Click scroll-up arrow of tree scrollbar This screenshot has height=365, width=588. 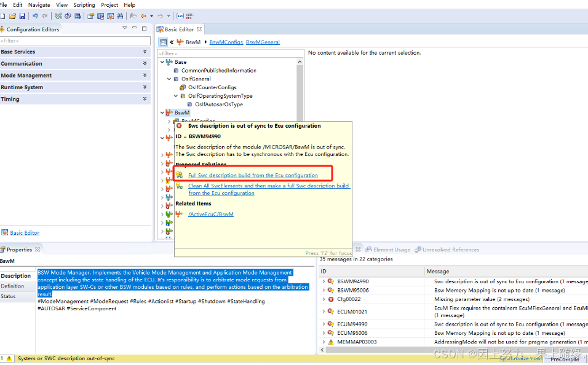300,61
